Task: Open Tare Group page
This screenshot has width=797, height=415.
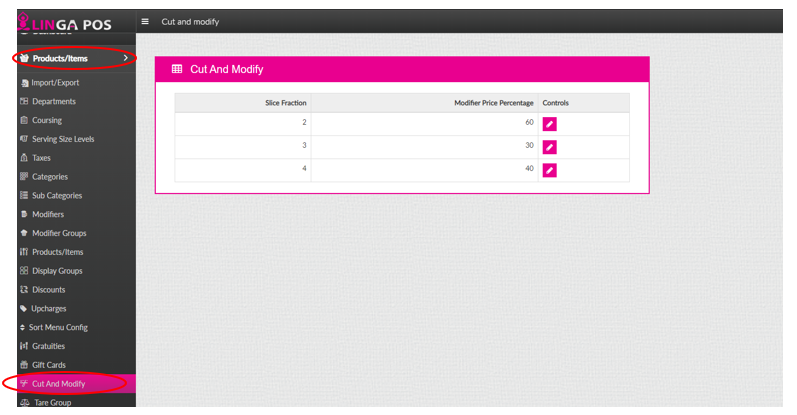Action: (52, 402)
